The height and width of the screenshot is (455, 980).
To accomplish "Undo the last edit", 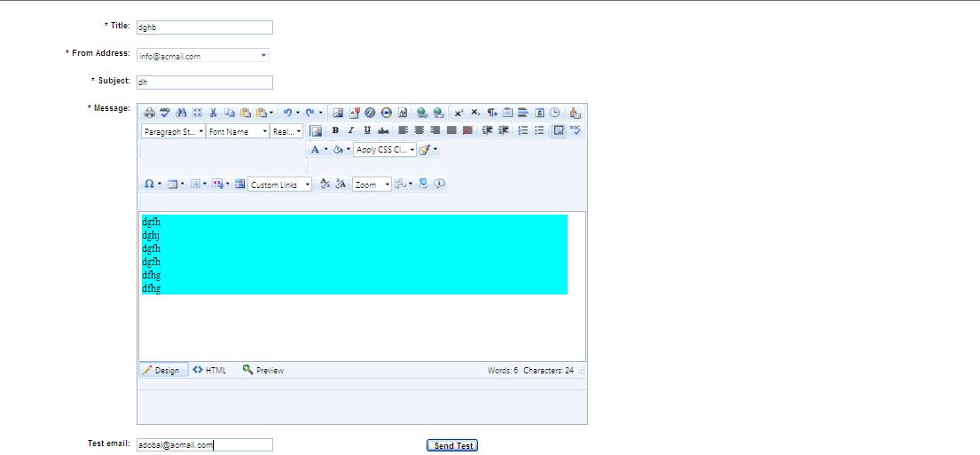I will click(287, 114).
